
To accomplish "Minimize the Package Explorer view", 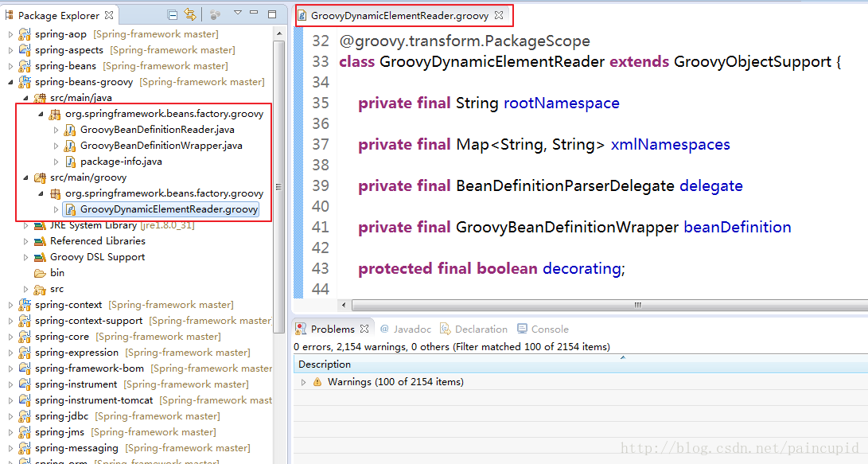I will click(254, 13).
